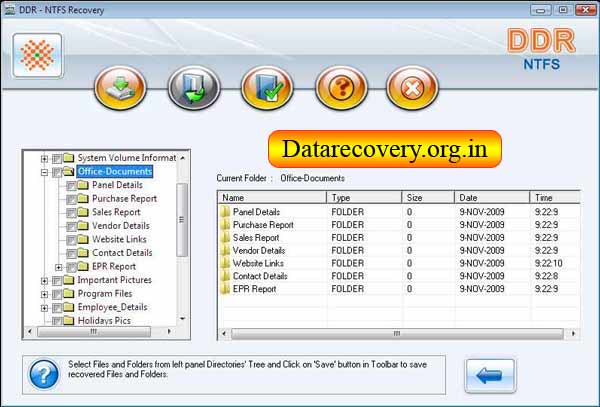Screen dimensions: 600x407
Task: Sort file list by Type column header
Action: pos(364,197)
